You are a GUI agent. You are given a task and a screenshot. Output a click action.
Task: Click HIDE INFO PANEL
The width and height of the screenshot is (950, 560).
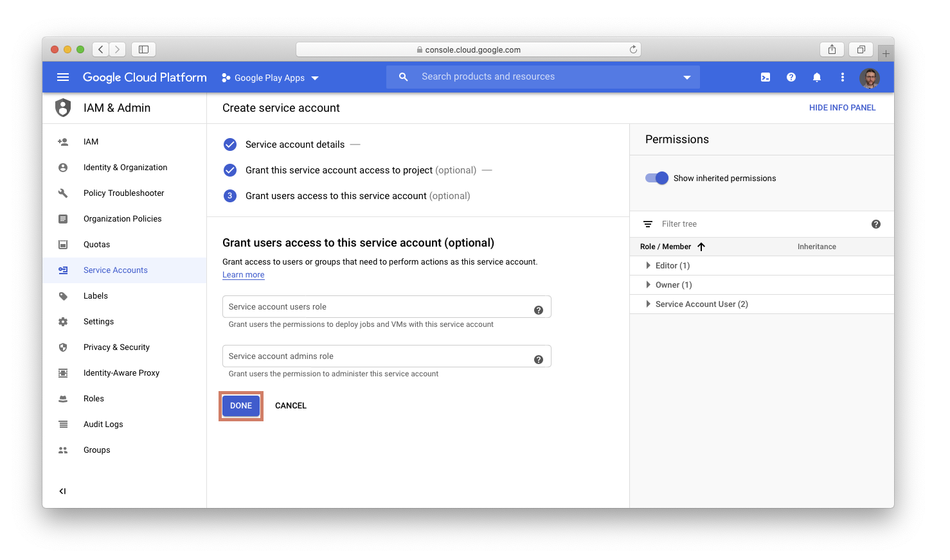(x=843, y=108)
